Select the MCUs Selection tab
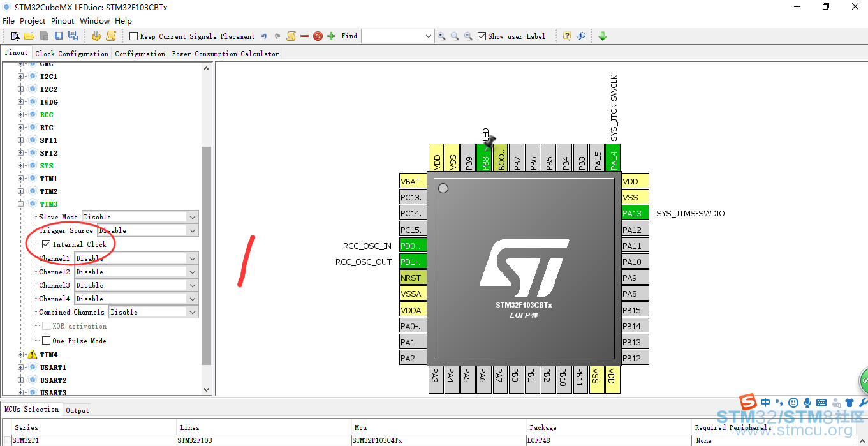 coord(32,409)
